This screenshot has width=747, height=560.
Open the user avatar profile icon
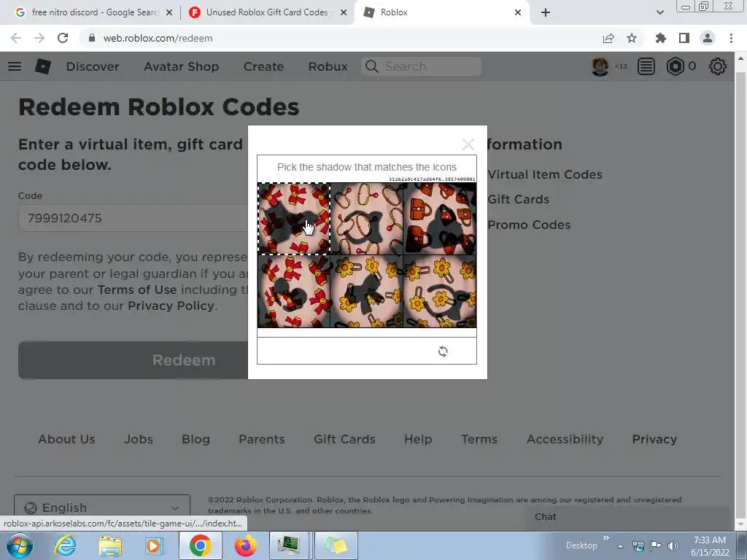click(x=600, y=66)
